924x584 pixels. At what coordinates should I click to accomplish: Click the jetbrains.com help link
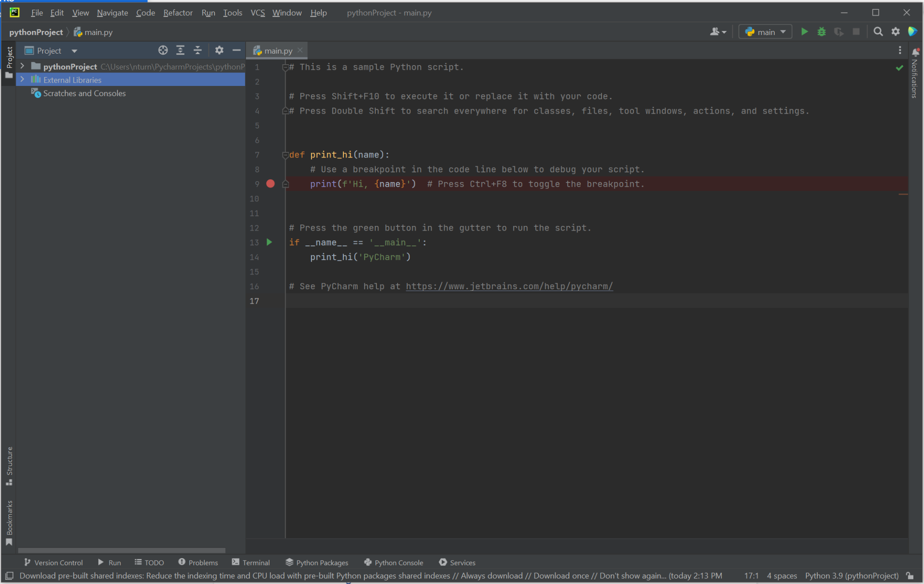[x=509, y=286]
